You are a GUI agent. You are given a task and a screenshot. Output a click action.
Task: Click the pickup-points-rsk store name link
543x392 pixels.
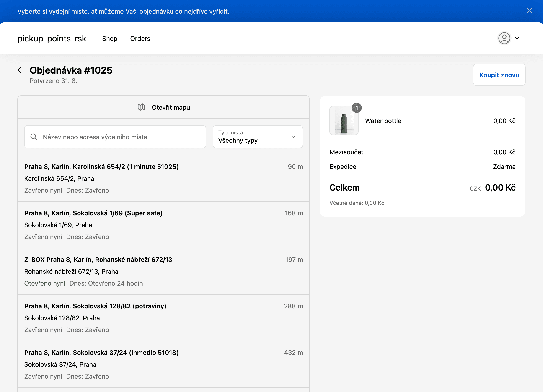click(x=52, y=39)
